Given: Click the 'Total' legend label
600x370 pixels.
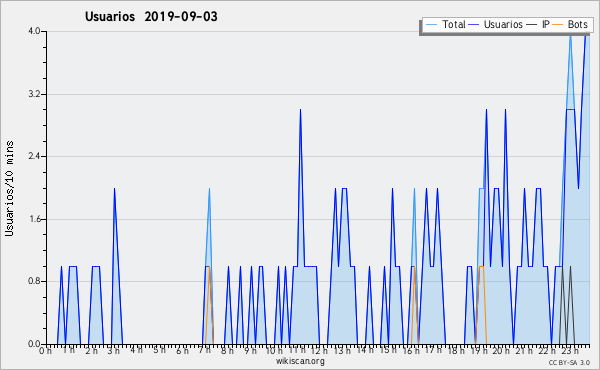Looking at the screenshot, I should point(454,24).
